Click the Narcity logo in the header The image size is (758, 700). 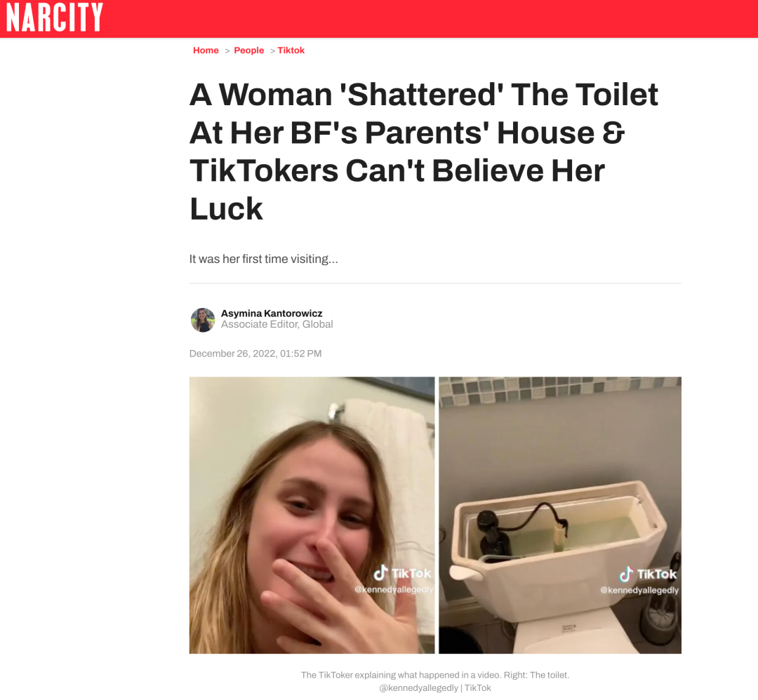[x=54, y=18]
